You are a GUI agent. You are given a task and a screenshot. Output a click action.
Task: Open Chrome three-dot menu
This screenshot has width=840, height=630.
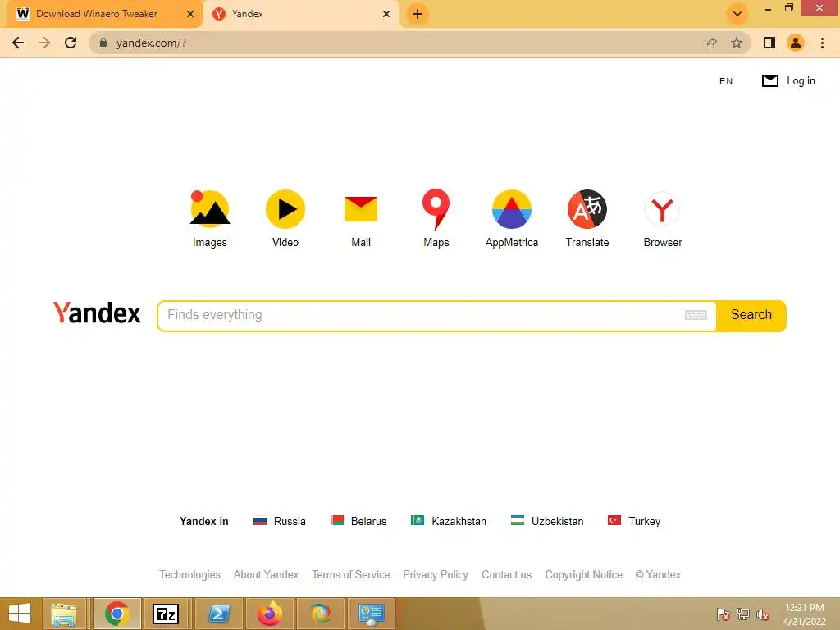pyautogui.click(x=822, y=43)
